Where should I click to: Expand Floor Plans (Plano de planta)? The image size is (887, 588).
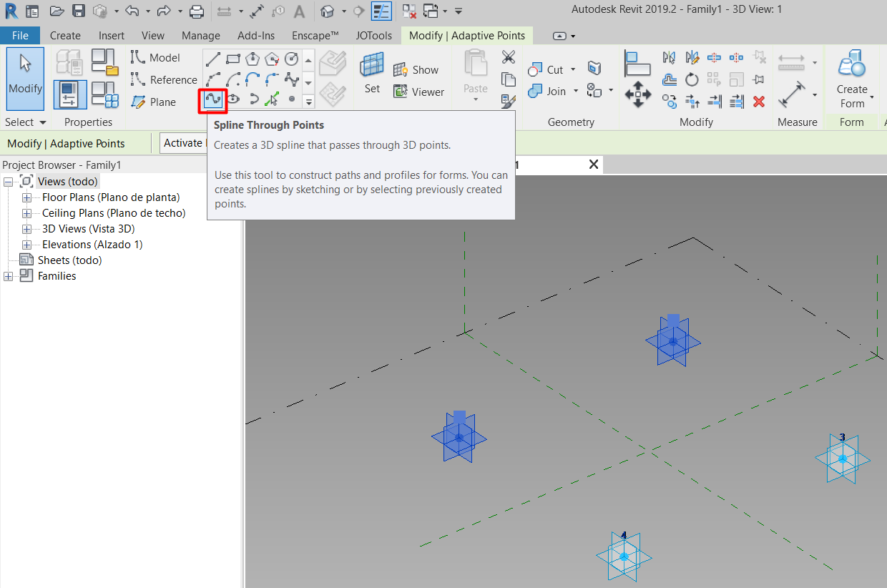pos(26,197)
